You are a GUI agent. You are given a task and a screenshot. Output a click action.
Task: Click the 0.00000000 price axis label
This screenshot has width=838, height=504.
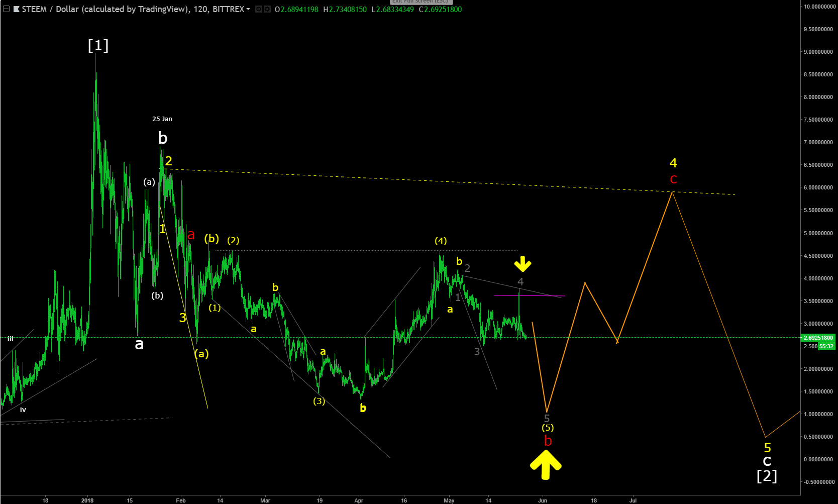(x=818, y=459)
